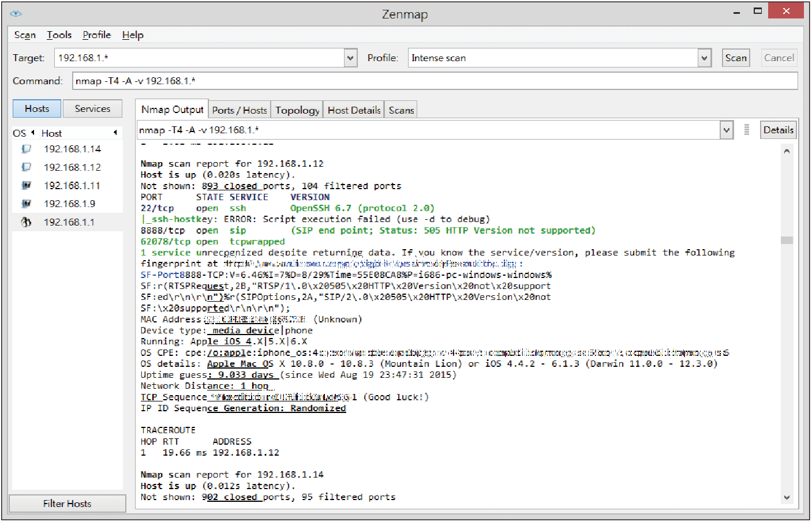
Task: Open the Target dropdown arrow
Action: pyautogui.click(x=351, y=58)
